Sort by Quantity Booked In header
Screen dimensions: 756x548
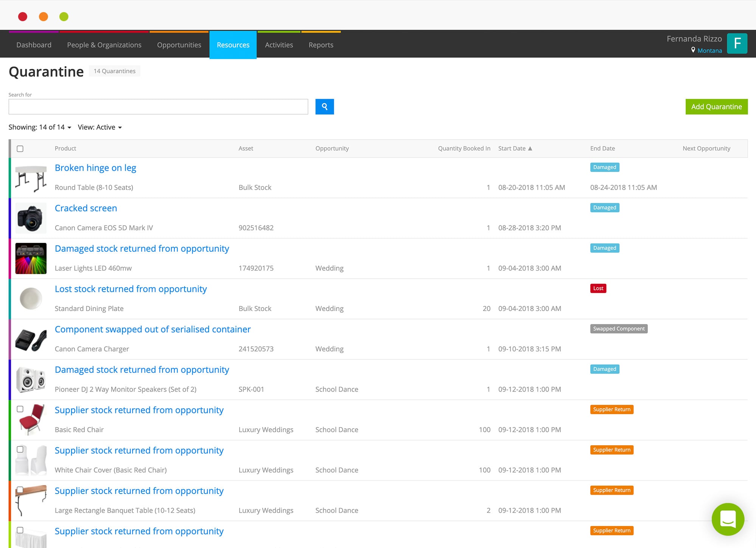(x=464, y=149)
